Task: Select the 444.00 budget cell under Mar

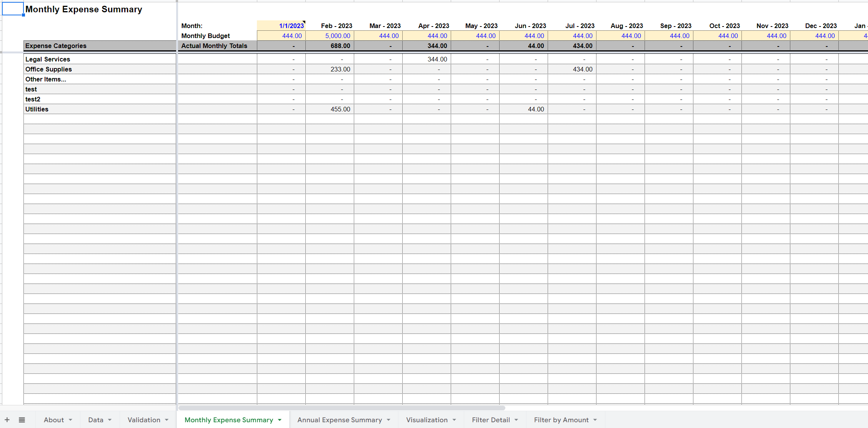Action: [x=378, y=36]
